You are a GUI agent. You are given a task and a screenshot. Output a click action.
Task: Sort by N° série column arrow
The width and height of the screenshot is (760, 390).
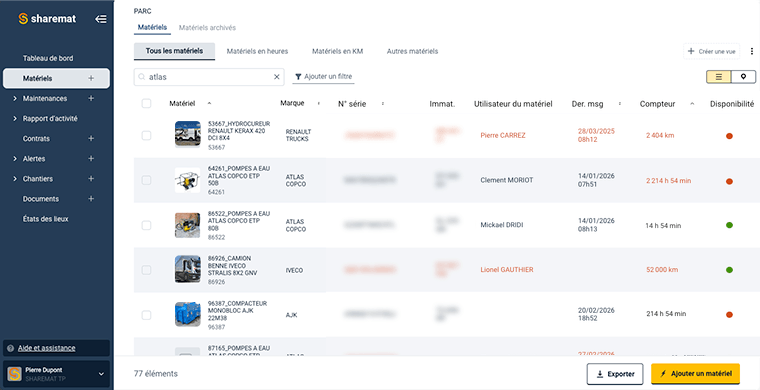[x=383, y=104]
